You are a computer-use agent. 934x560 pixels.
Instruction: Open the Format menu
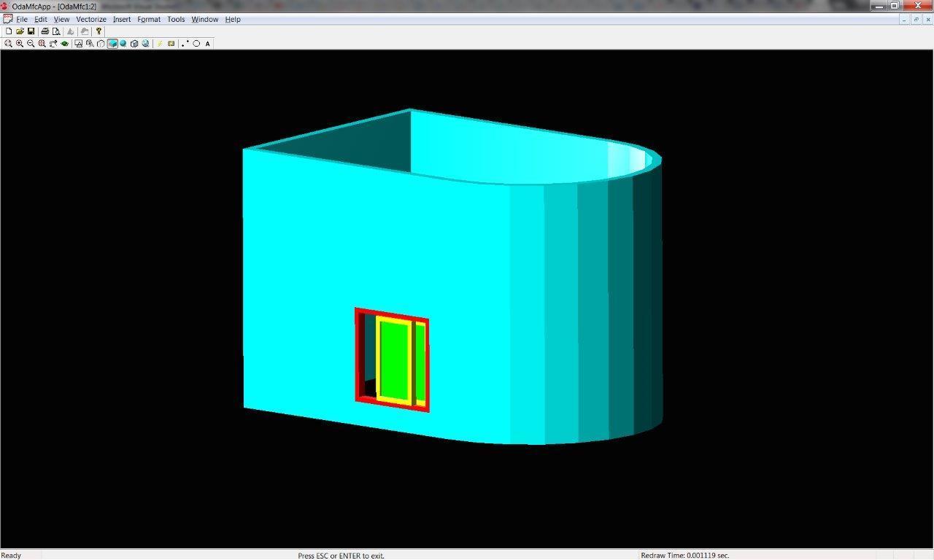149,19
